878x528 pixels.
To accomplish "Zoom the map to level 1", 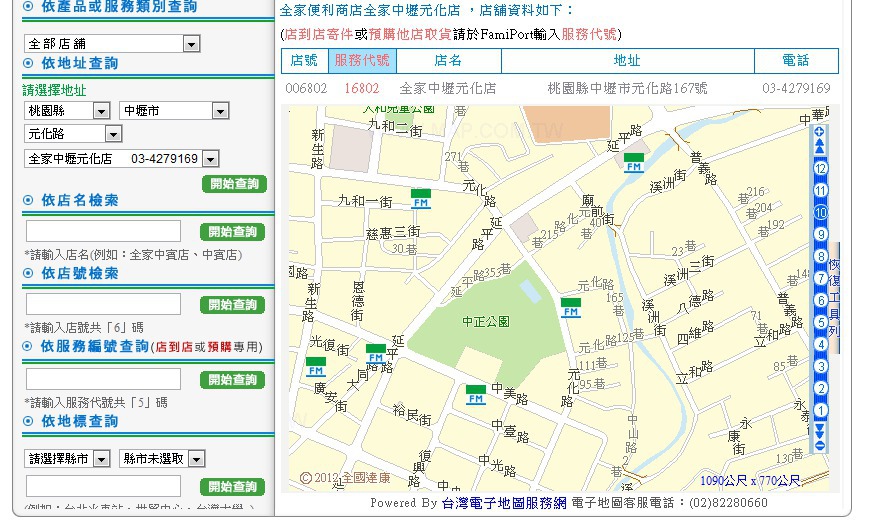I will point(820,410).
